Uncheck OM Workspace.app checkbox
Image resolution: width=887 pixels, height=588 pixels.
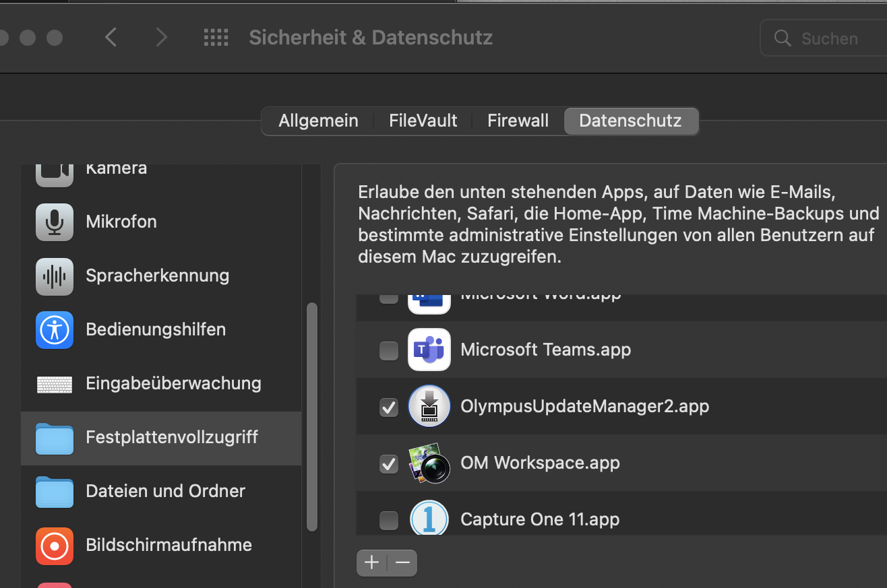point(389,463)
